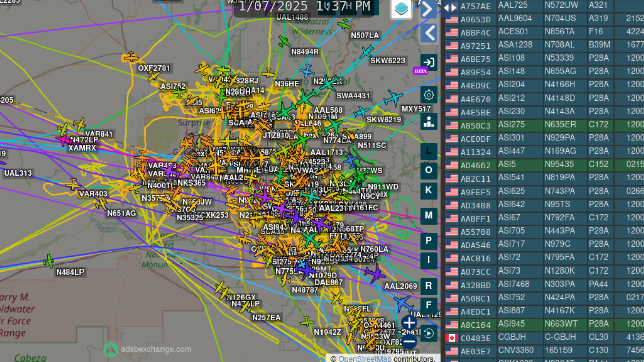This screenshot has width=644, height=362.
Task: Select the N8494R aircraft icon
Action: (284, 42)
